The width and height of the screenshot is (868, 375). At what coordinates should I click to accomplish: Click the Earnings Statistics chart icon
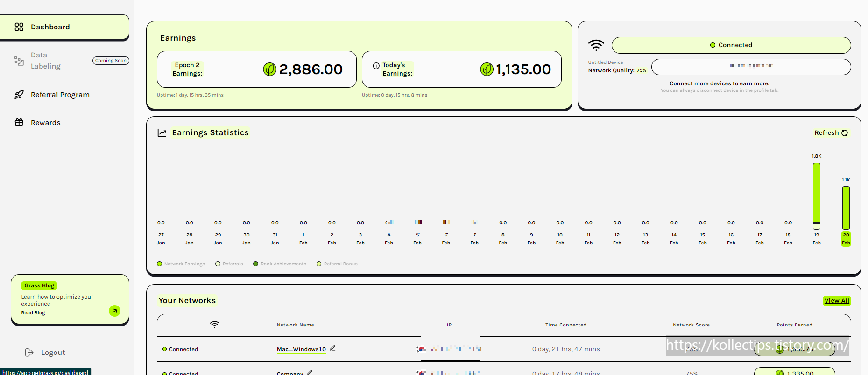point(162,133)
